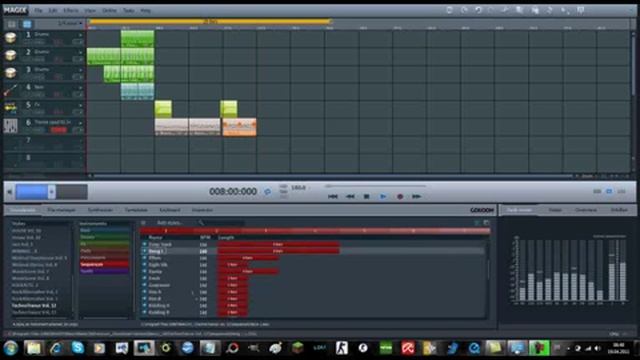This screenshot has height=360, width=640.
Task: Click the magnifier search icon in Soundpools
Action: [x=201, y=223]
